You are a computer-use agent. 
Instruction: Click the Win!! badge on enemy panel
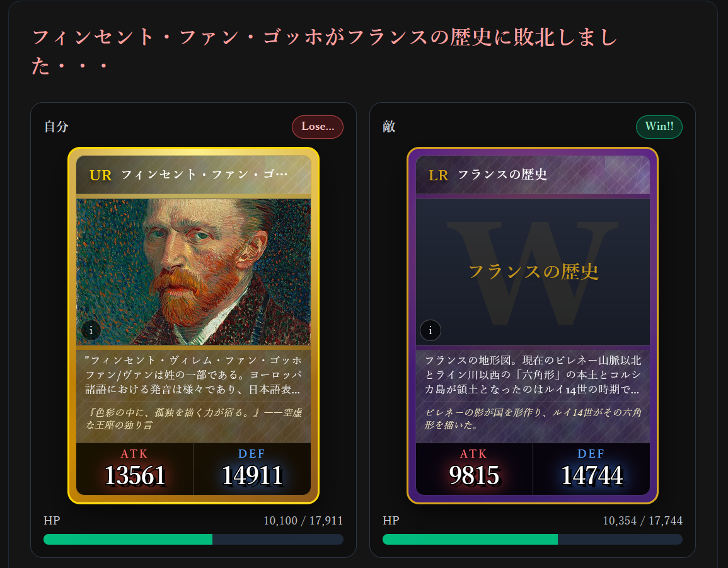click(659, 127)
